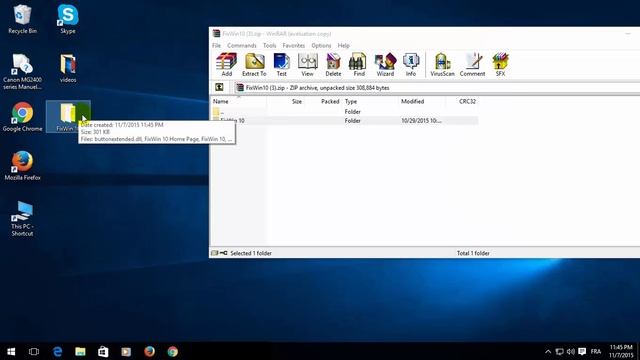Screen dimensions: 640x360
Task: Select the FixWin 10 folder row
Action: [344, 120]
